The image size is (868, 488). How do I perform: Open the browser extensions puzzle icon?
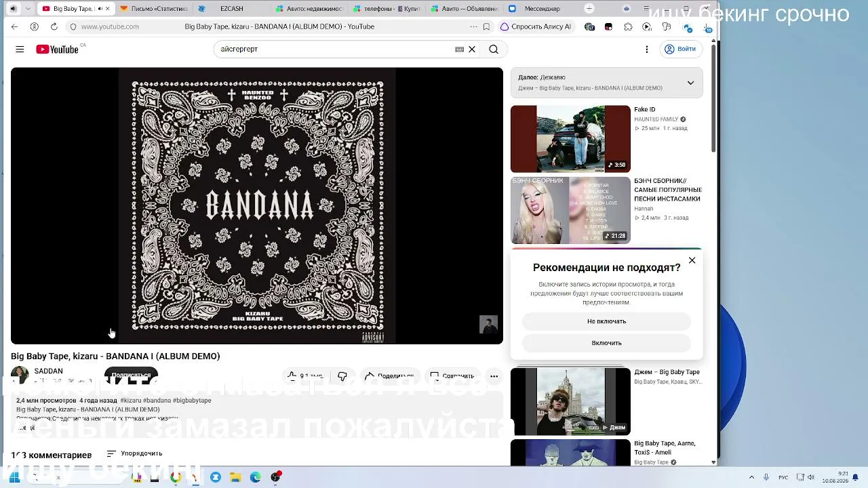(x=628, y=26)
